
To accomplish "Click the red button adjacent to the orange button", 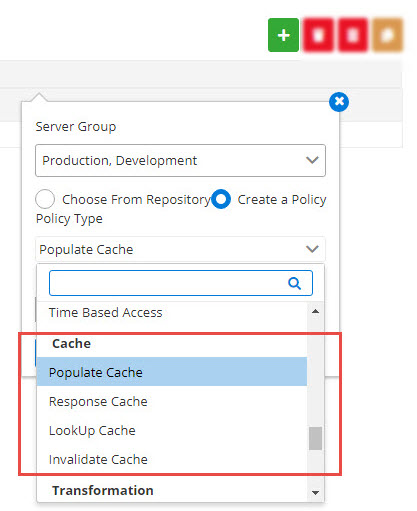I will (x=353, y=35).
